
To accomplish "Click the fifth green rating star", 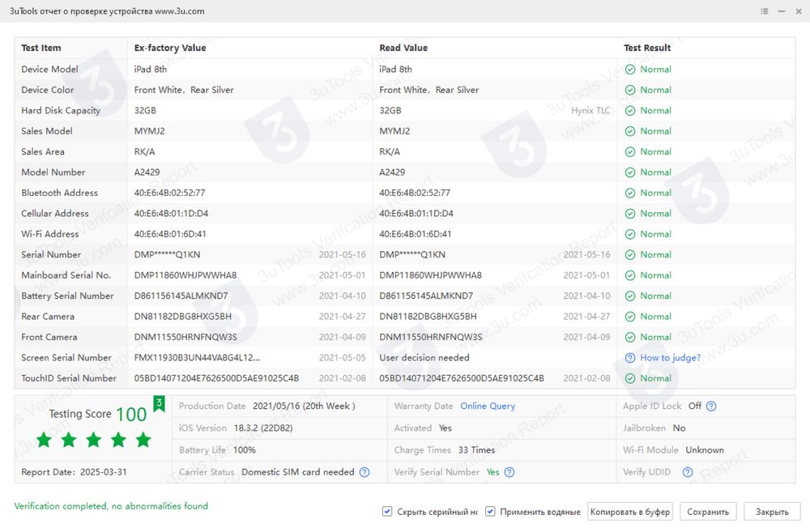I will click(x=143, y=440).
